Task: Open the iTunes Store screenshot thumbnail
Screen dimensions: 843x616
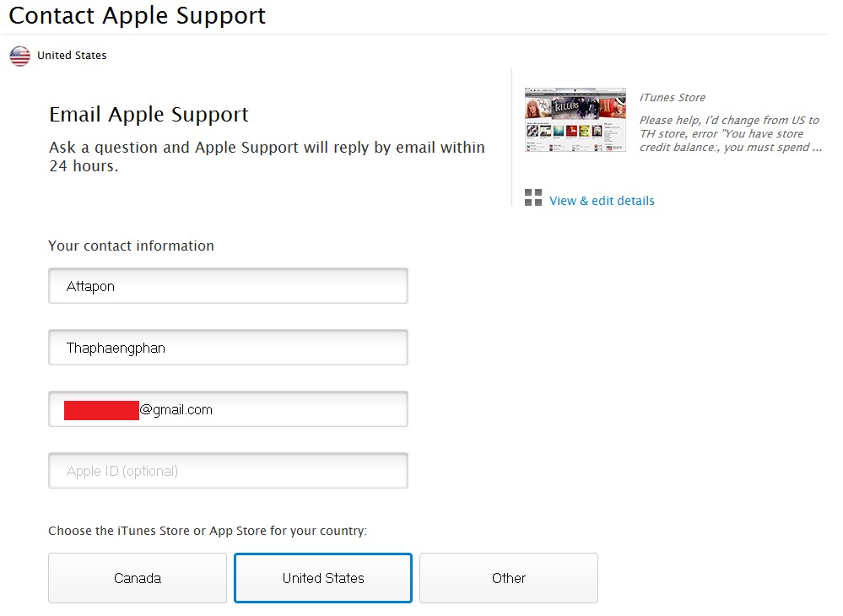Action: point(575,119)
